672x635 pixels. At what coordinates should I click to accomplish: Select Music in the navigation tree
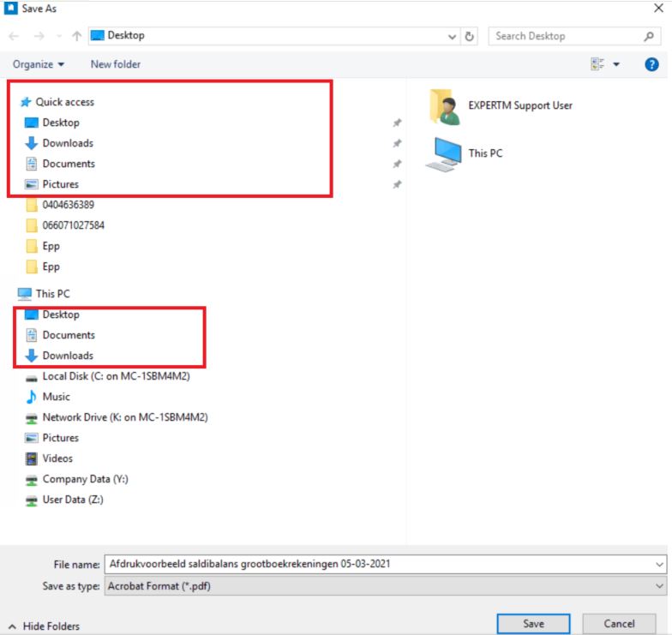click(x=57, y=397)
